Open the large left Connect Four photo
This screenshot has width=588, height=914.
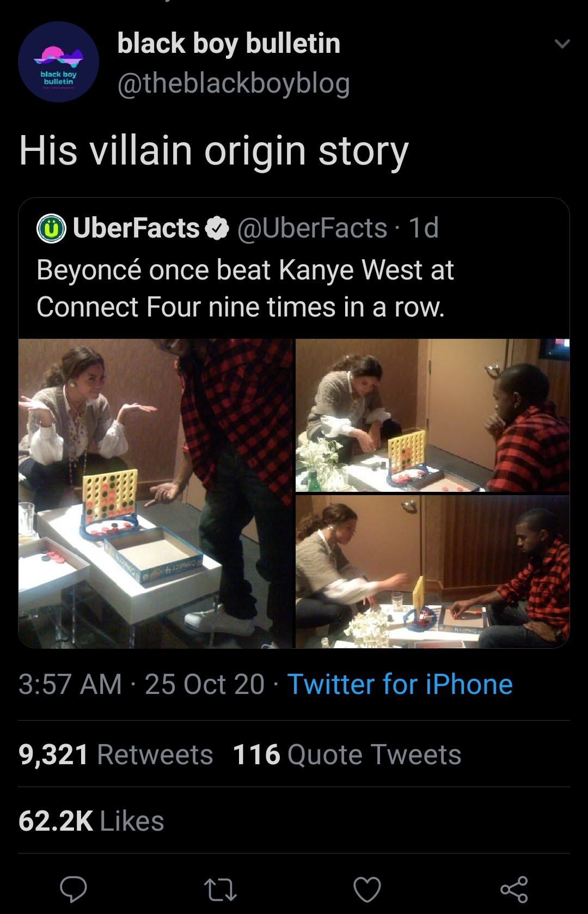click(156, 493)
